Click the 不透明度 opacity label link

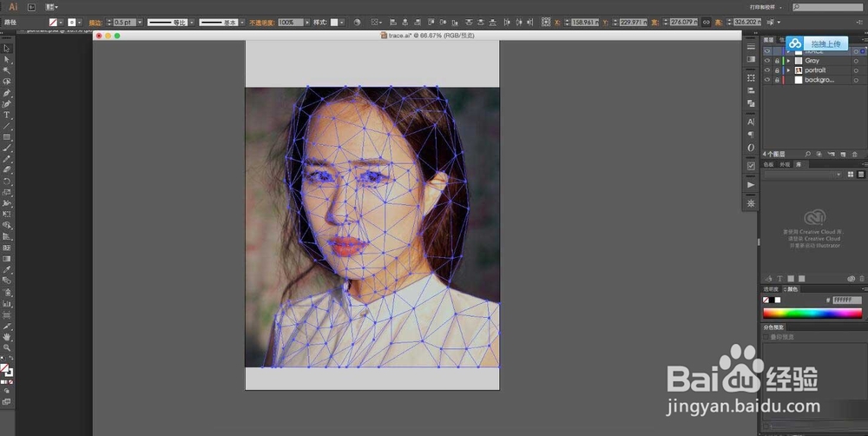[x=262, y=23]
